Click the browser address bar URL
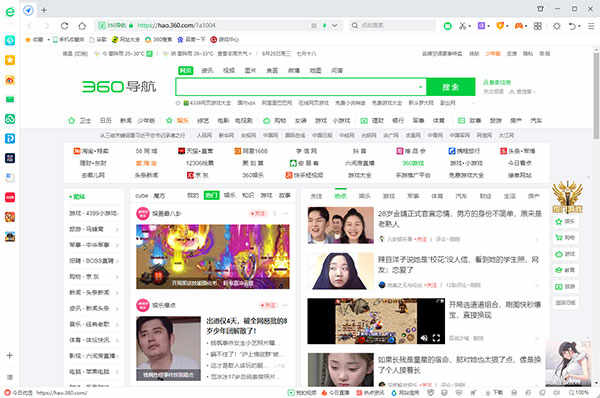600x398 pixels. (x=176, y=26)
